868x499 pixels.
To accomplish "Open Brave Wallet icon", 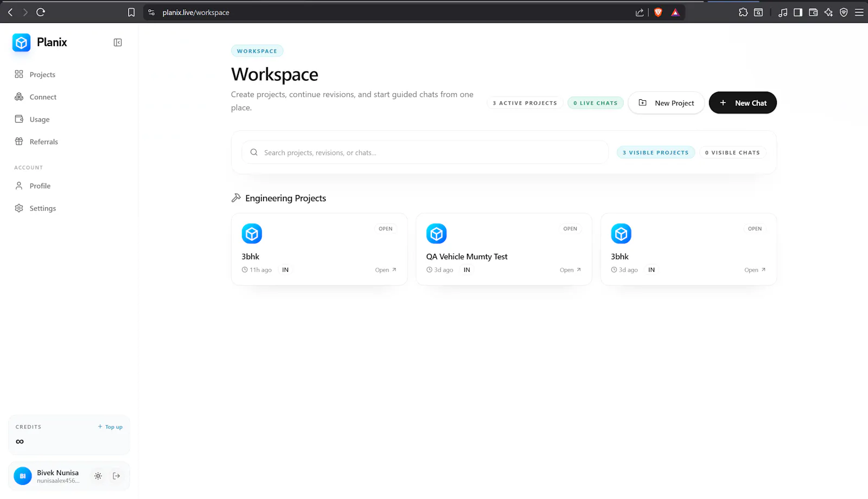I will point(813,12).
